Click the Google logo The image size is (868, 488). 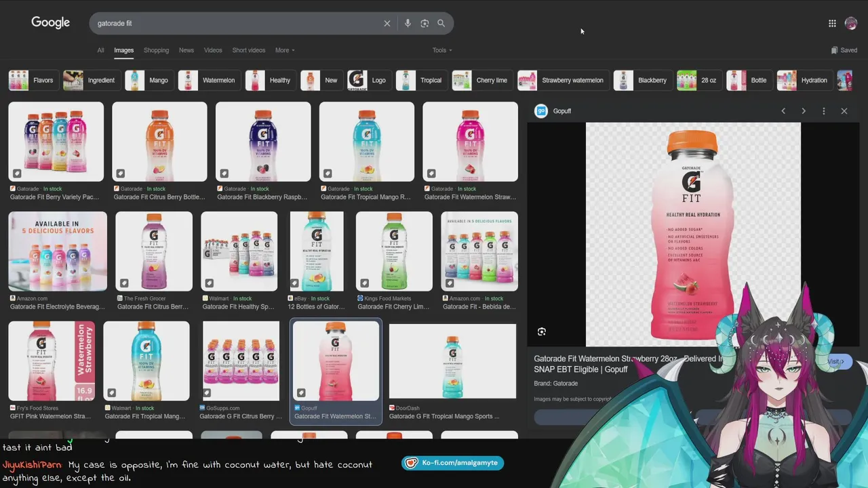click(51, 23)
